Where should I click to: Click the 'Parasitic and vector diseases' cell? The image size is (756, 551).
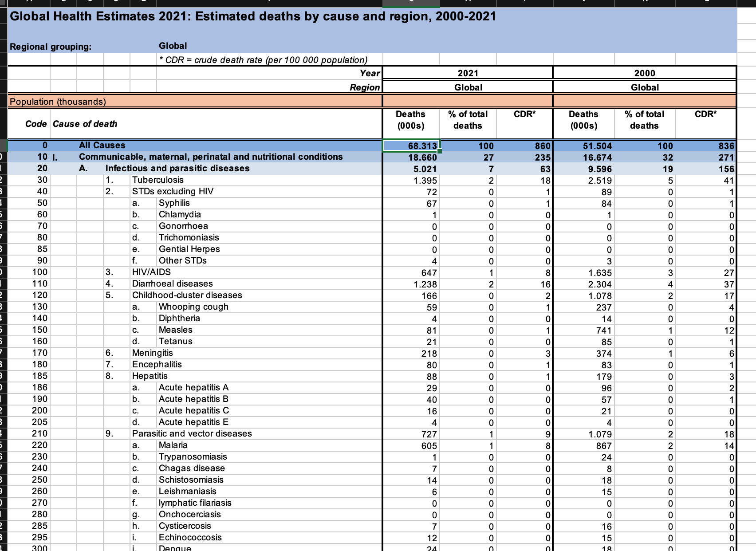192,433
